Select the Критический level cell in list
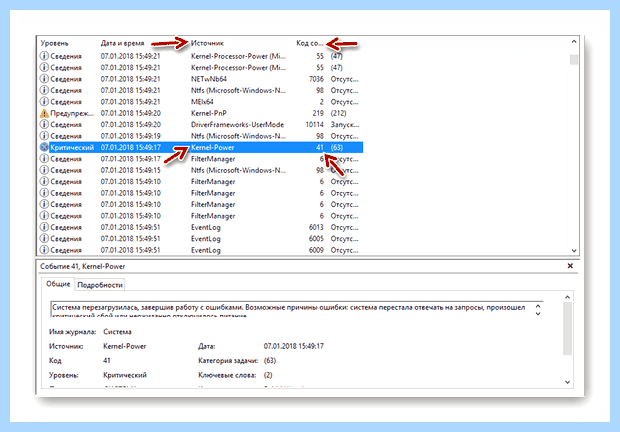 (72, 147)
